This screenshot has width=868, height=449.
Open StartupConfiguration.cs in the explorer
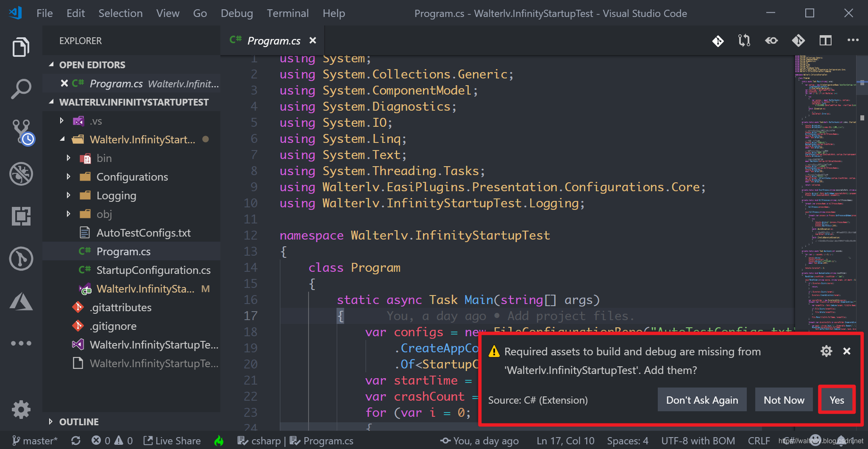[131, 270]
